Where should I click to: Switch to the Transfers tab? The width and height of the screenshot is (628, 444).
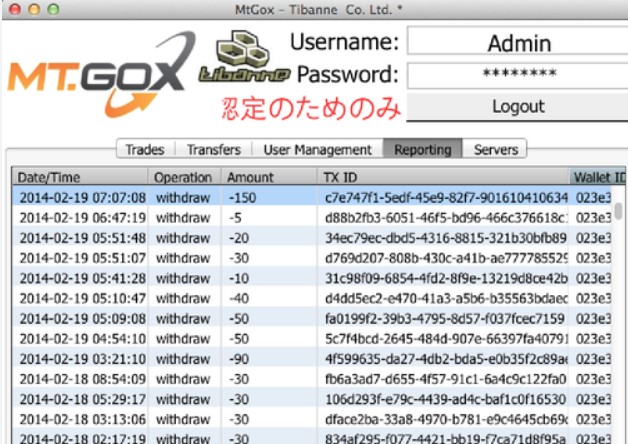coord(214,149)
